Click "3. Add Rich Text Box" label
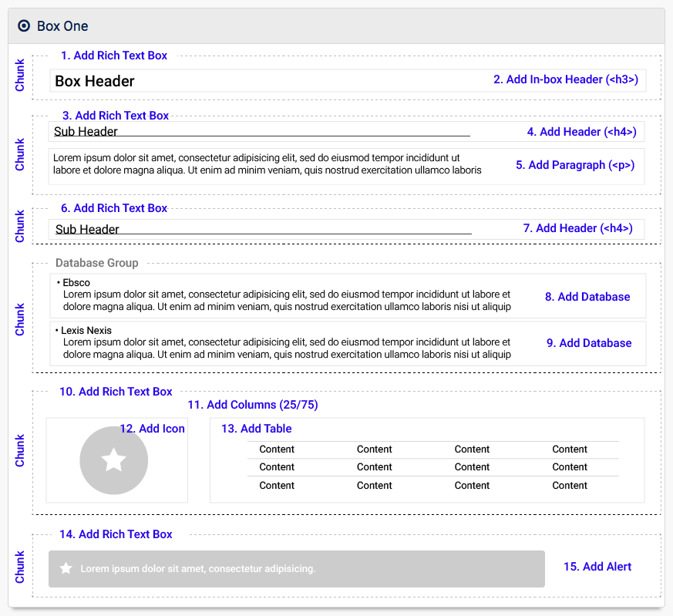Screen dimensions: 673x616 116,116
